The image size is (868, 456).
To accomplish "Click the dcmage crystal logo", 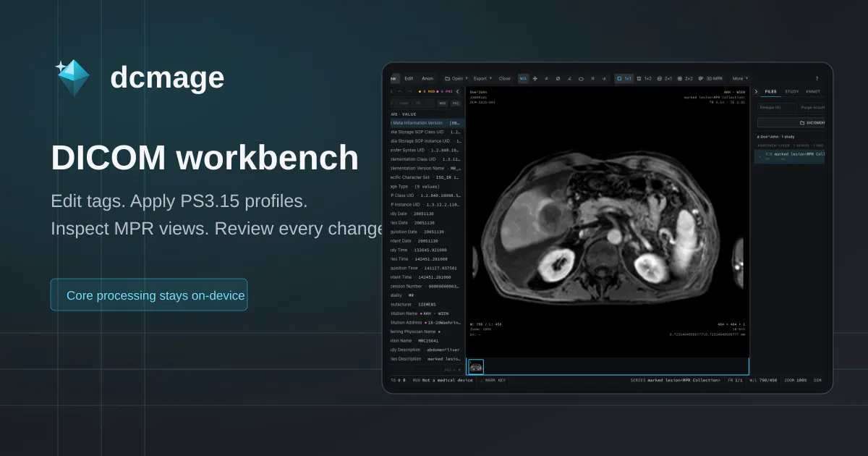I will [x=72, y=77].
